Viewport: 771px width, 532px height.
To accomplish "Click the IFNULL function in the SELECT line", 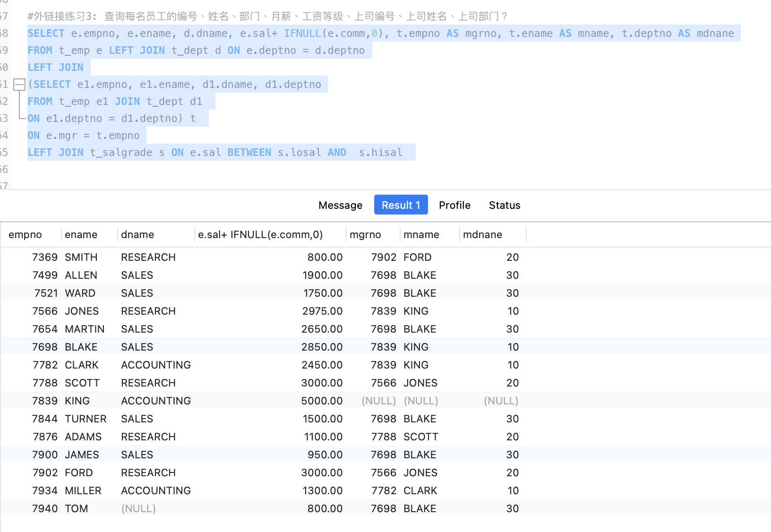I will (302, 34).
